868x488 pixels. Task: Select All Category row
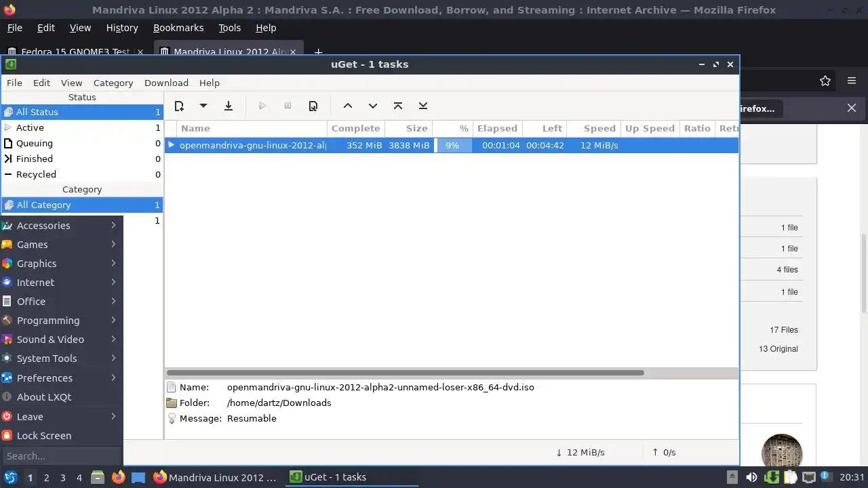(82, 205)
